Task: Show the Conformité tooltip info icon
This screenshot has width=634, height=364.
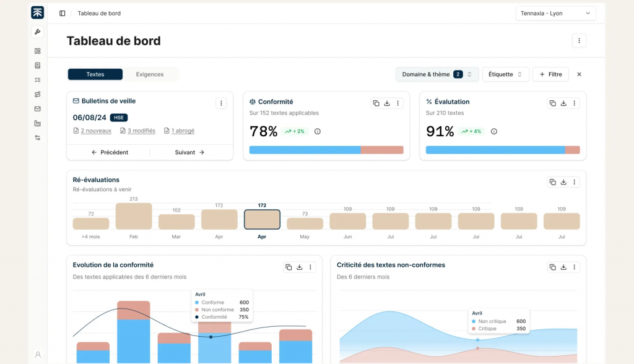Action: (x=317, y=131)
